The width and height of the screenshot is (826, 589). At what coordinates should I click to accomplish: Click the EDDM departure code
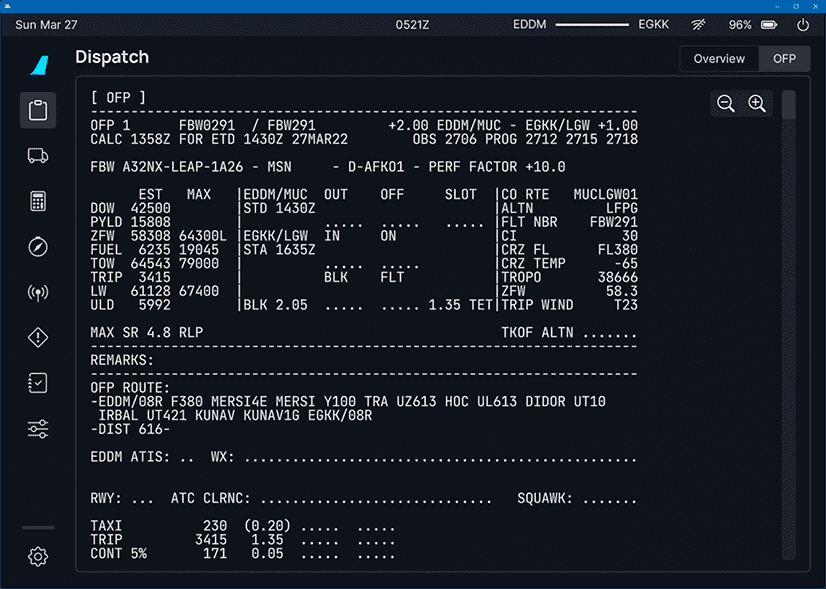[529, 24]
